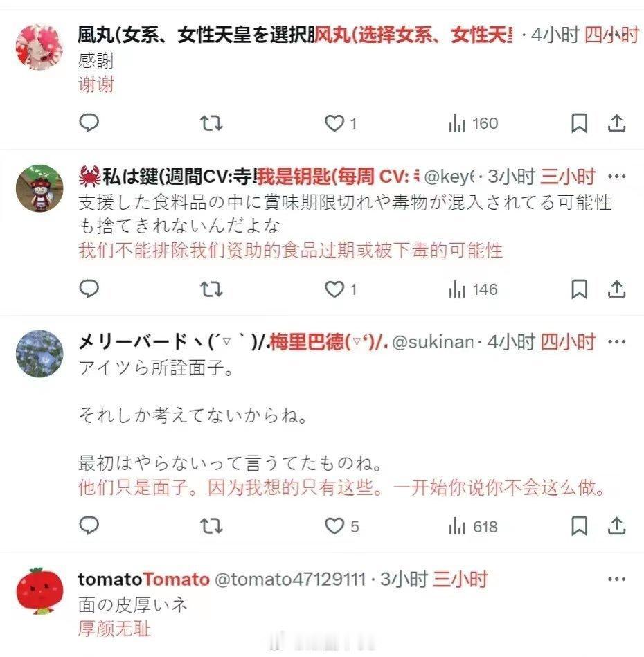The width and height of the screenshot is (644, 657).
Task: Like メリーバード's tweet with 5 likes
Action: coord(341,526)
